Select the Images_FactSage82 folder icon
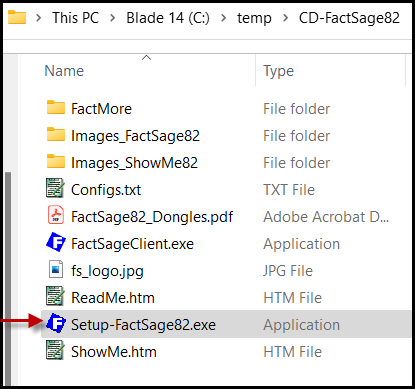 (56, 135)
